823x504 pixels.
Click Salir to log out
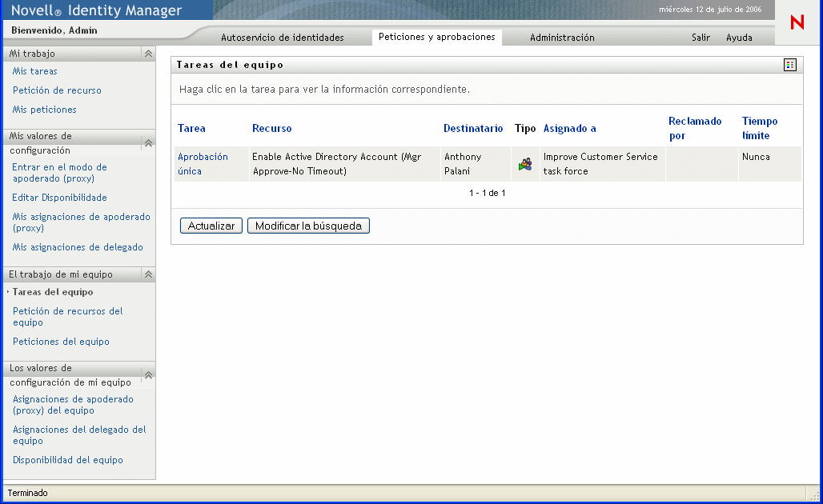(x=701, y=38)
